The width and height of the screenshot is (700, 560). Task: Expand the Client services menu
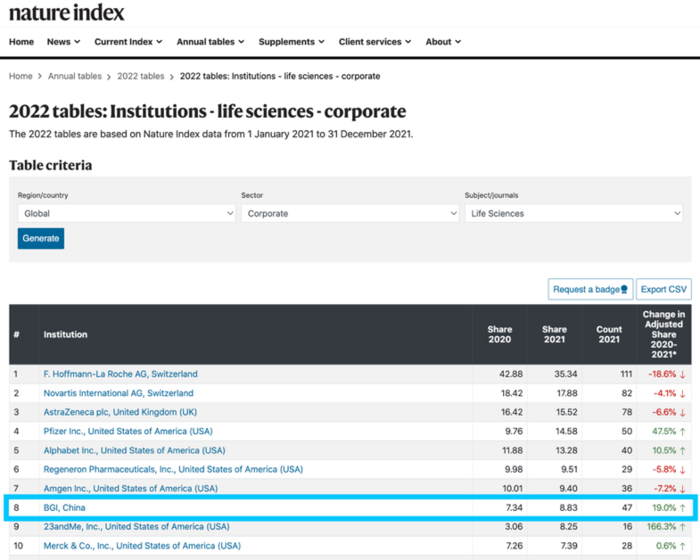(375, 42)
